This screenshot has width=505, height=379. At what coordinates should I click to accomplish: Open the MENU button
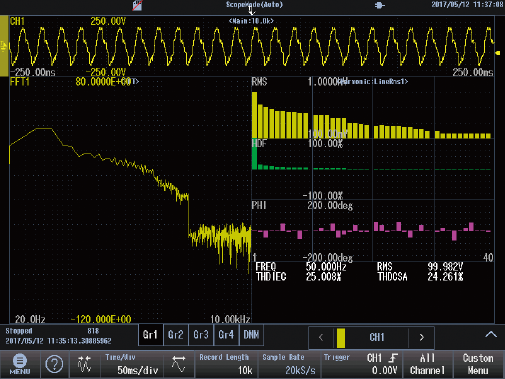20,364
